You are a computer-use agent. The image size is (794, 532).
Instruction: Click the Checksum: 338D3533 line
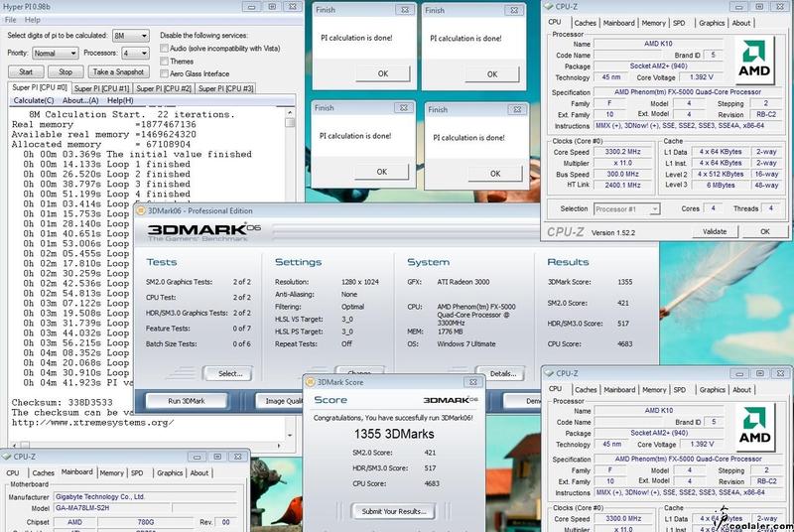pyautogui.click(x=63, y=402)
